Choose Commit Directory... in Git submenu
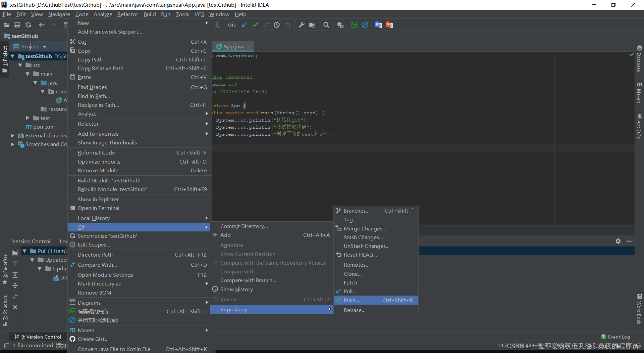The width and height of the screenshot is (644, 353). (272, 226)
